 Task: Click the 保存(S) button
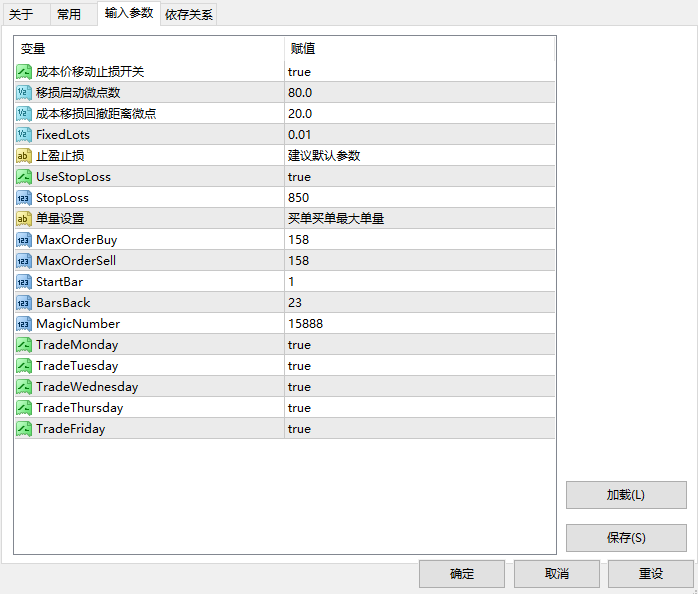pyautogui.click(x=626, y=538)
